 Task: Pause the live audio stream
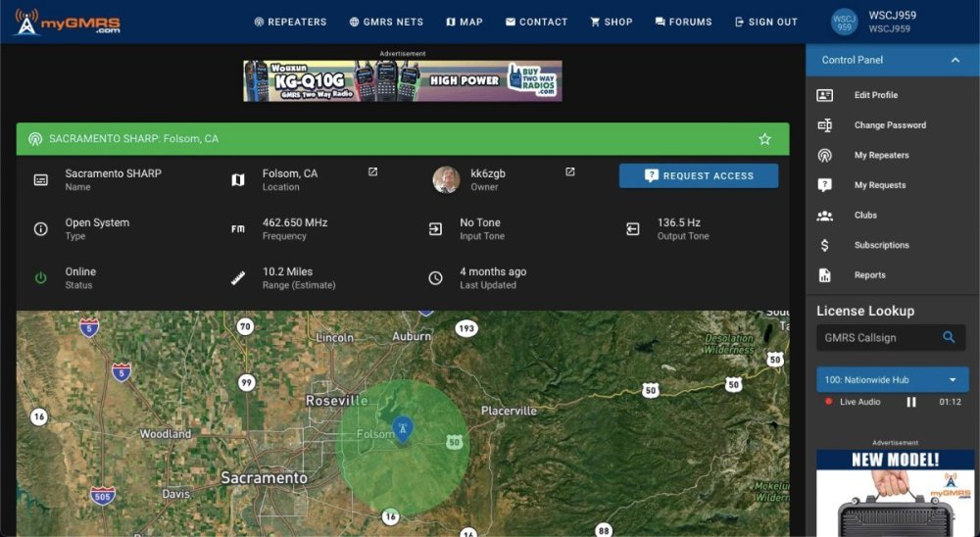911,402
